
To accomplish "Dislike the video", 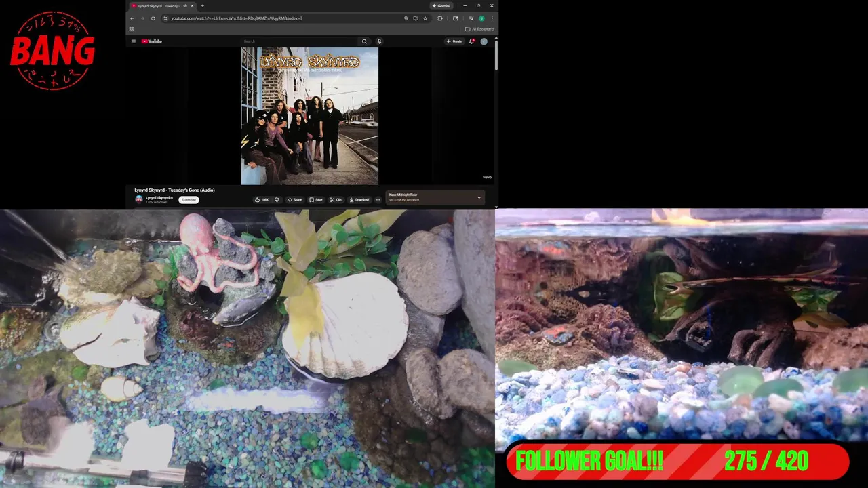I will click(x=277, y=200).
